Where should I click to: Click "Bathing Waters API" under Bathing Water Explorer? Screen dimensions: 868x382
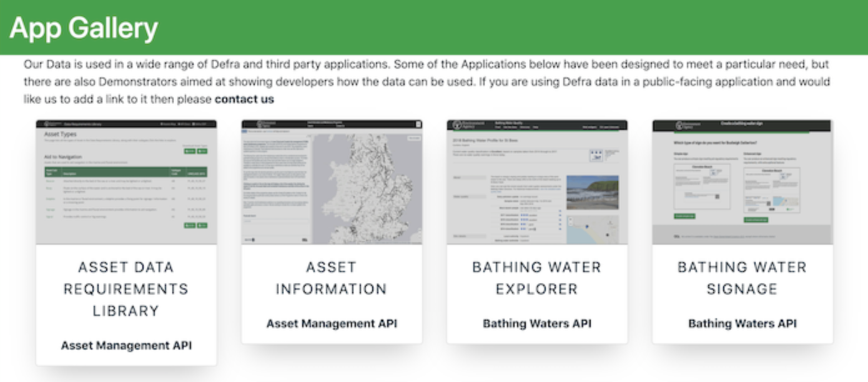tap(537, 323)
